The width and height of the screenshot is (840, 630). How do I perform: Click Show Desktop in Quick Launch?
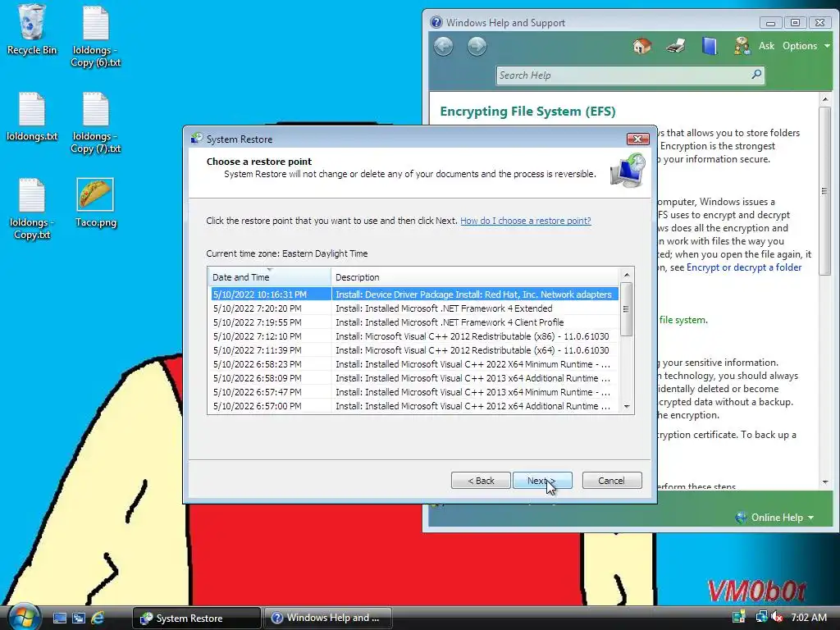coord(59,619)
